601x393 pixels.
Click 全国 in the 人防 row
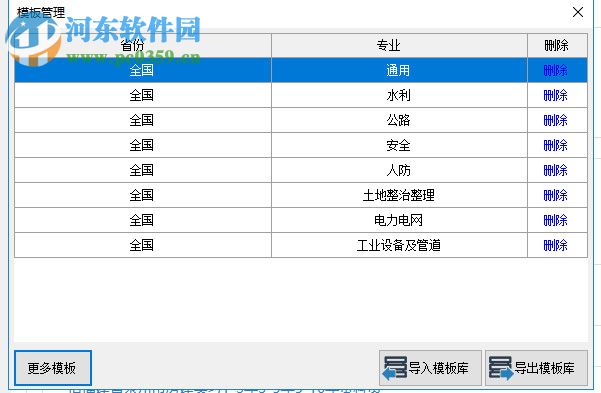141,170
